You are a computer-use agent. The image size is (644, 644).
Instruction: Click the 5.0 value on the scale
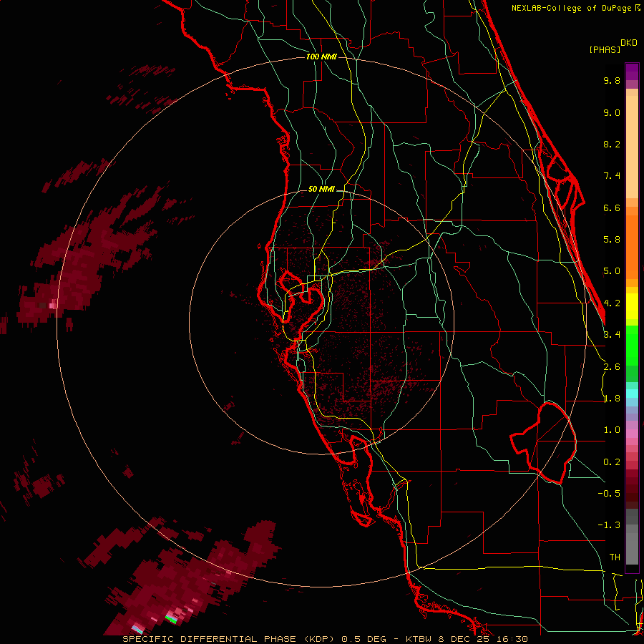click(612, 271)
